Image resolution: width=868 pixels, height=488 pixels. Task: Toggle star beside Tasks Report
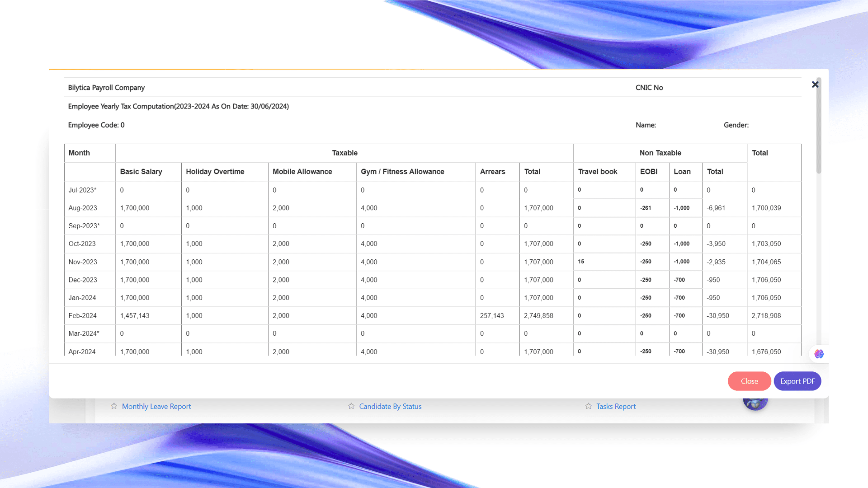pyautogui.click(x=588, y=406)
